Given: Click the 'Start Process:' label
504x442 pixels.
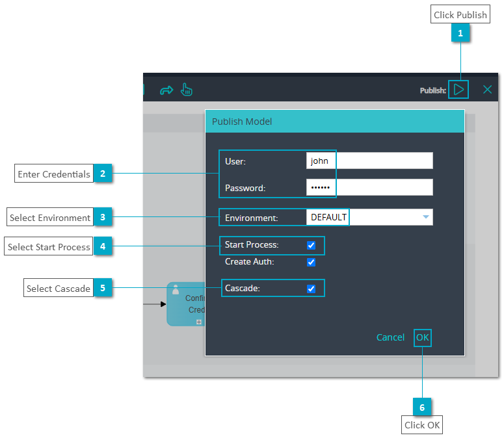Looking at the screenshot, I should click(252, 245).
